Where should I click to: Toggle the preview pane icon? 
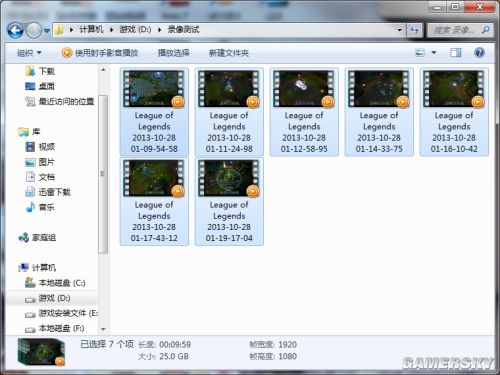pyautogui.click(x=456, y=53)
